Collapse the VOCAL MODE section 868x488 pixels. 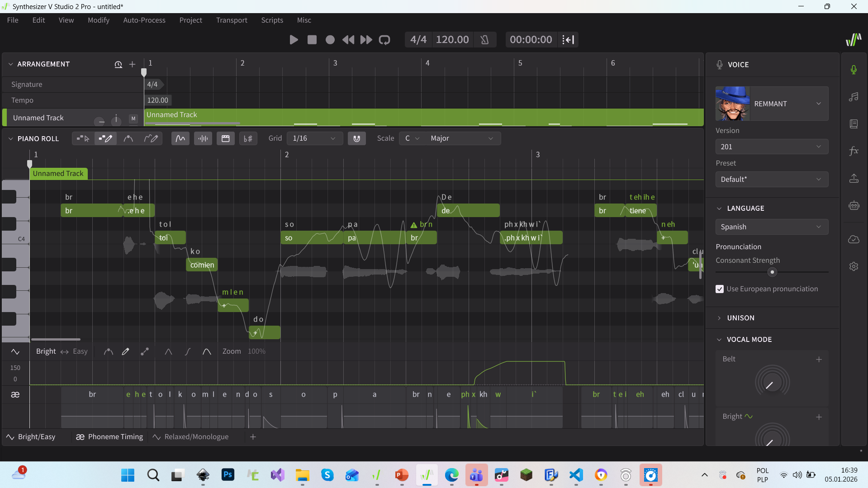[719, 340]
